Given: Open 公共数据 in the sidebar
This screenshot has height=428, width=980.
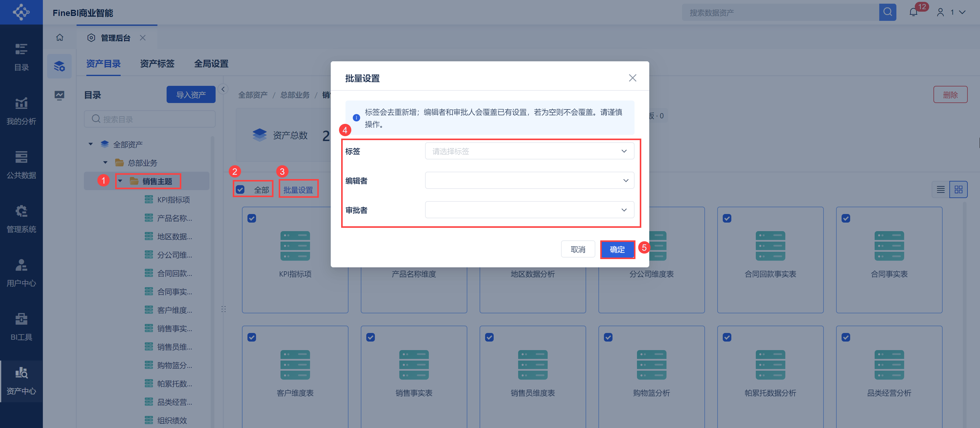Looking at the screenshot, I should (x=21, y=165).
